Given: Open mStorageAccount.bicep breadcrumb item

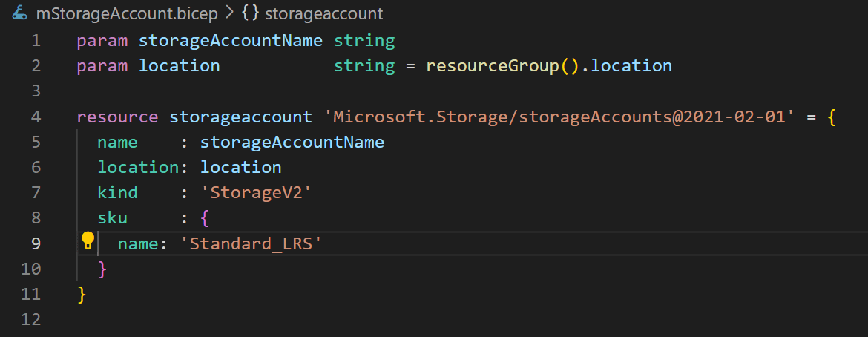Looking at the screenshot, I should 127,14.
